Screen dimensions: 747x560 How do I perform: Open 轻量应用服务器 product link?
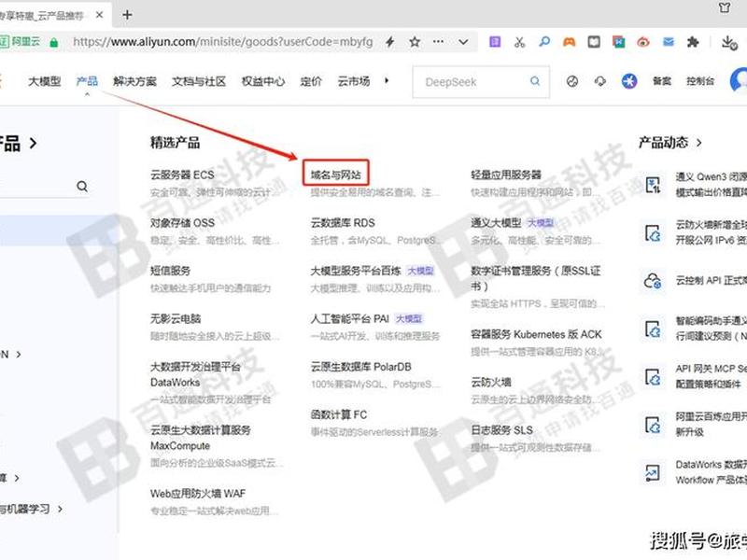tap(506, 175)
